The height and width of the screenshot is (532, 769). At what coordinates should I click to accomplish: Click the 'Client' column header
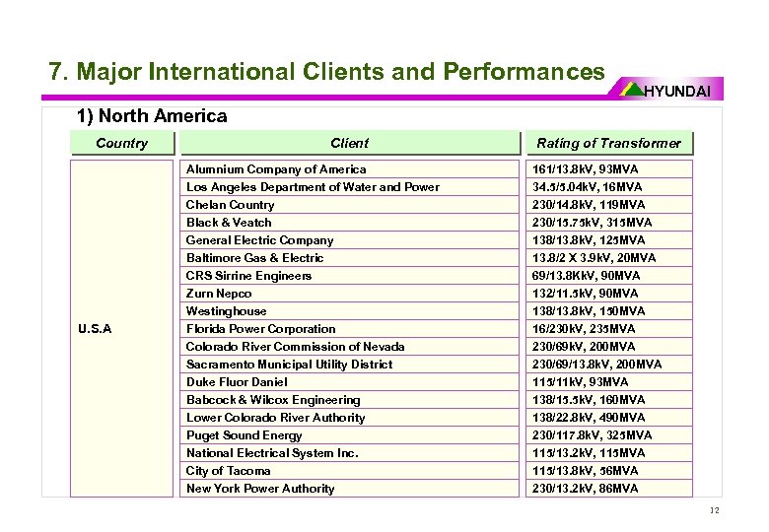coord(350,143)
